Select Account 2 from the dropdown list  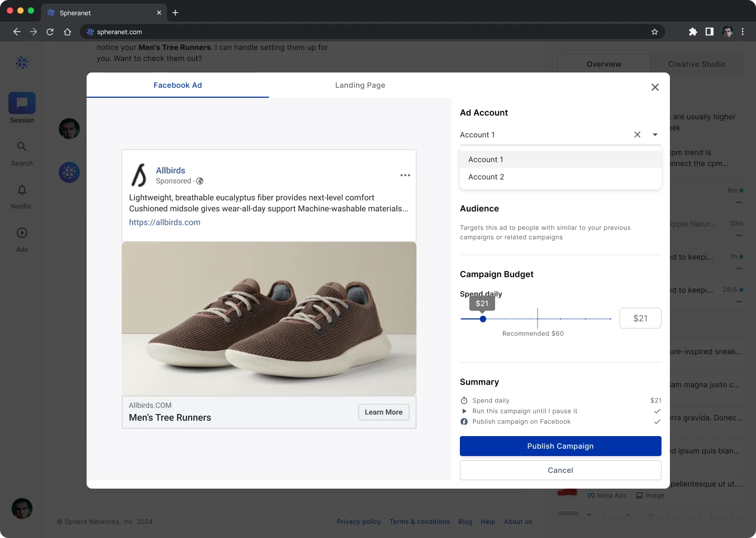pyautogui.click(x=486, y=177)
